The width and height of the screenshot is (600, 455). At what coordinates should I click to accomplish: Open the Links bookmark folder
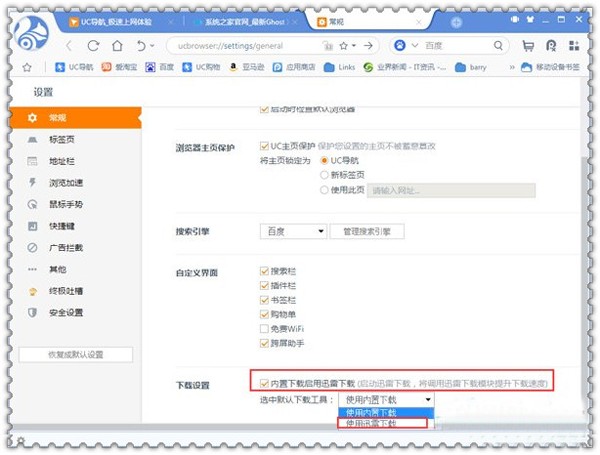pos(339,67)
